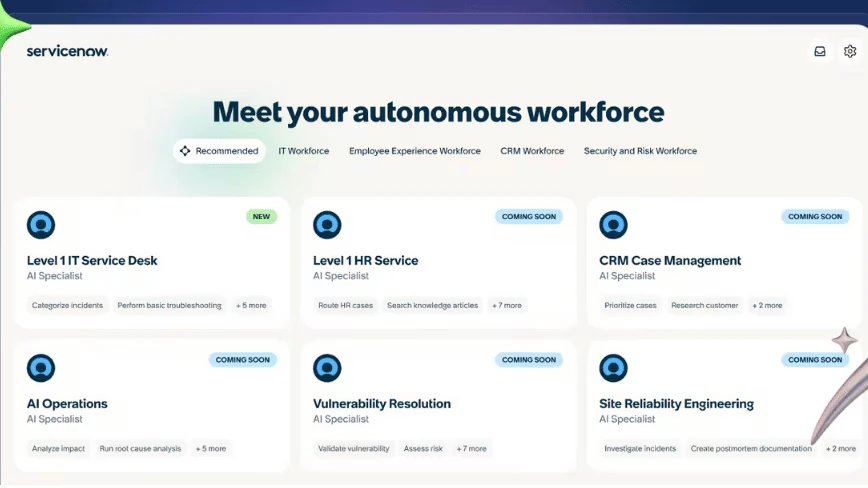Click the 'Prioritize cases' tag
The height and width of the screenshot is (488, 868).
pos(631,305)
